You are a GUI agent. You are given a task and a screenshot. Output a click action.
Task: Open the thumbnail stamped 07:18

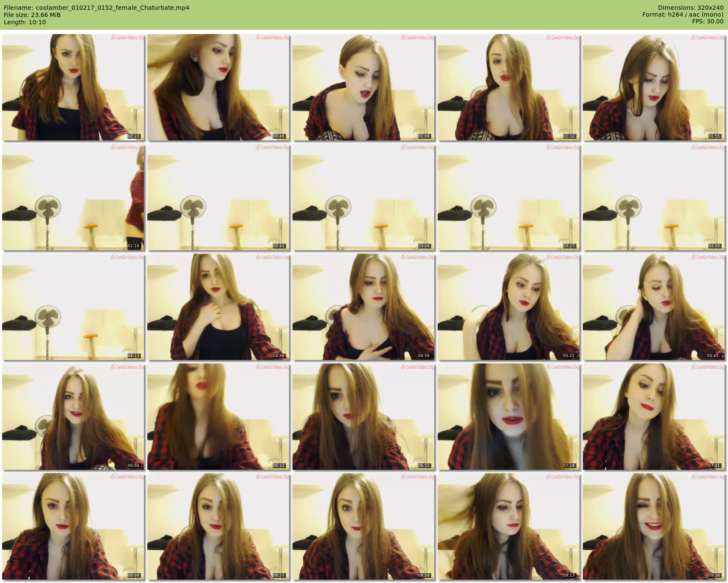pos(509,417)
